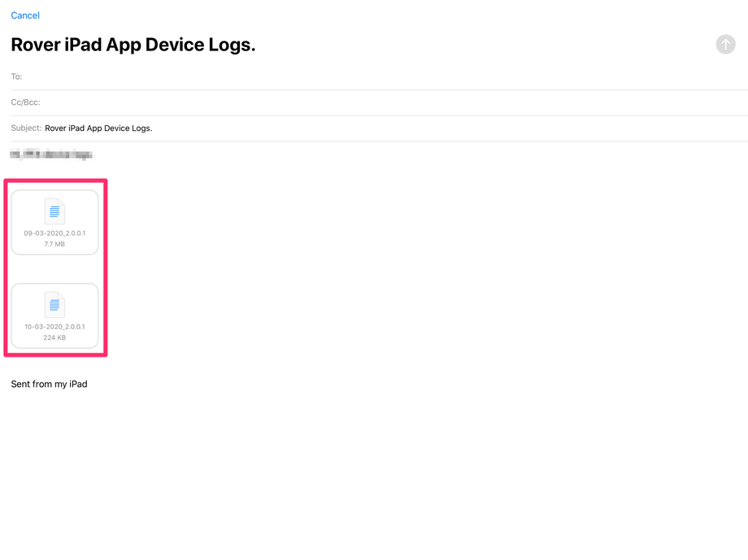The image size is (748, 560).
Task: Place cursor at 'Sent from my iPad' signature
Action: coord(49,384)
